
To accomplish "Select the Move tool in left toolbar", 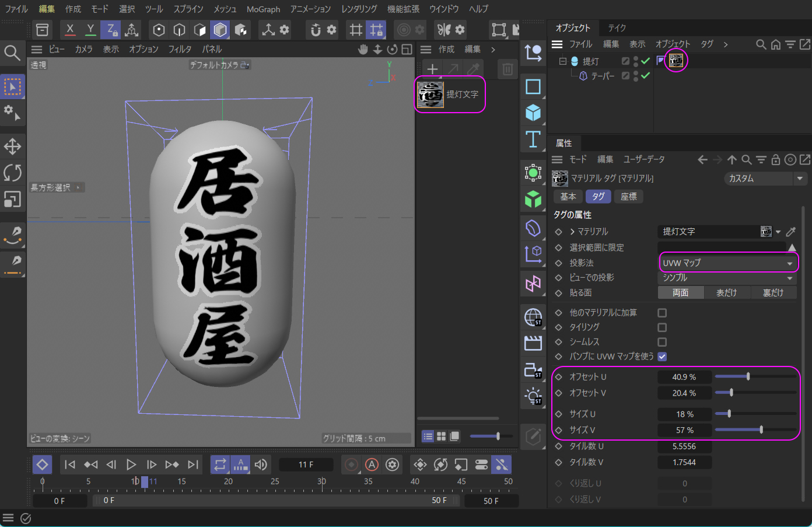I will [x=12, y=146].
